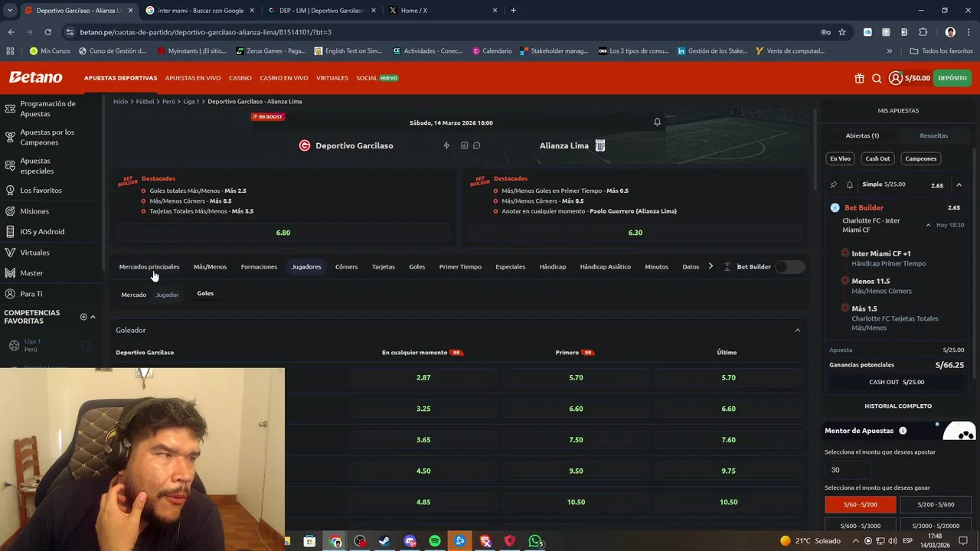Collapse the Goleador market section
Image resolution: width=980 pixels, height=551 pixels.
click(x=797, y=331)
